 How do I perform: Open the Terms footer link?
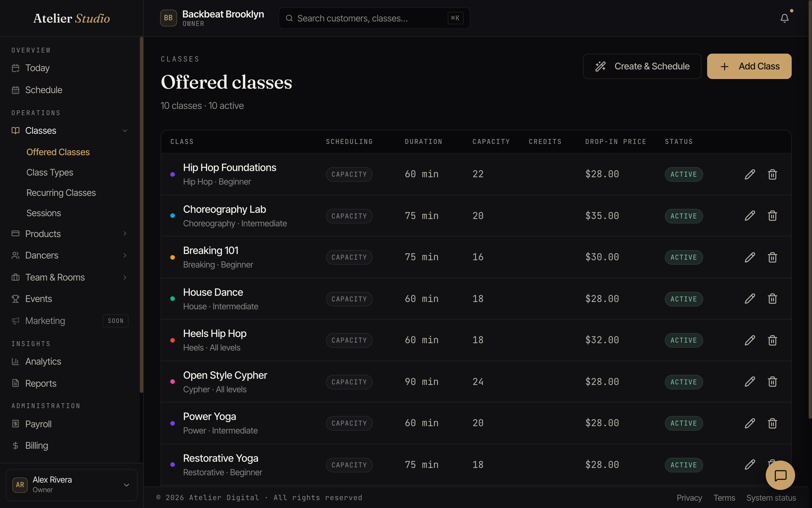coord(724,498)
